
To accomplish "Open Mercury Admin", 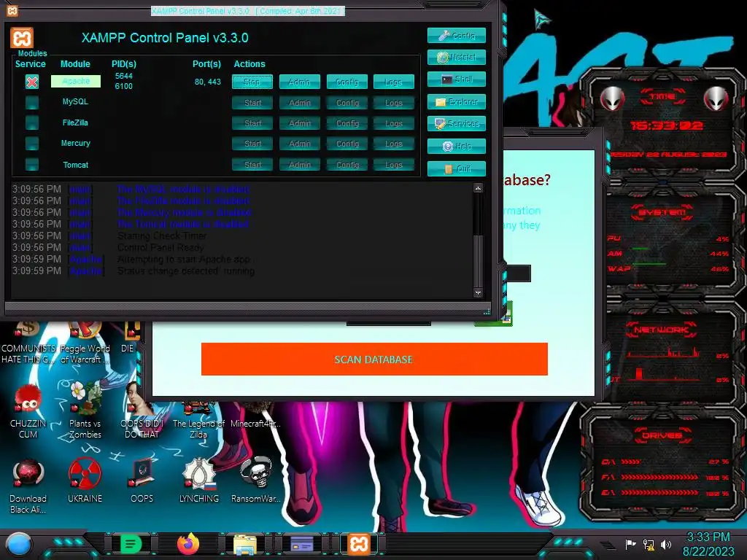I will [x=299, y=144].
